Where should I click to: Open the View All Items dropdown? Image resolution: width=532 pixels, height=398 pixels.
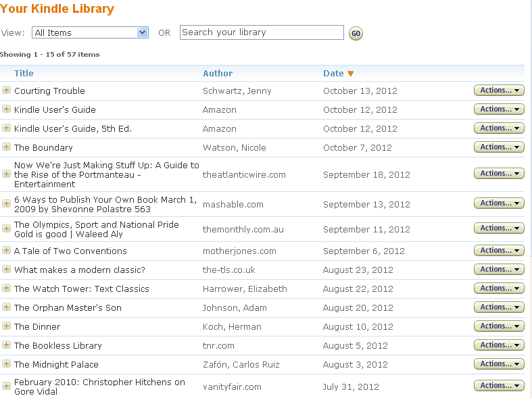[x=91, y=32]
